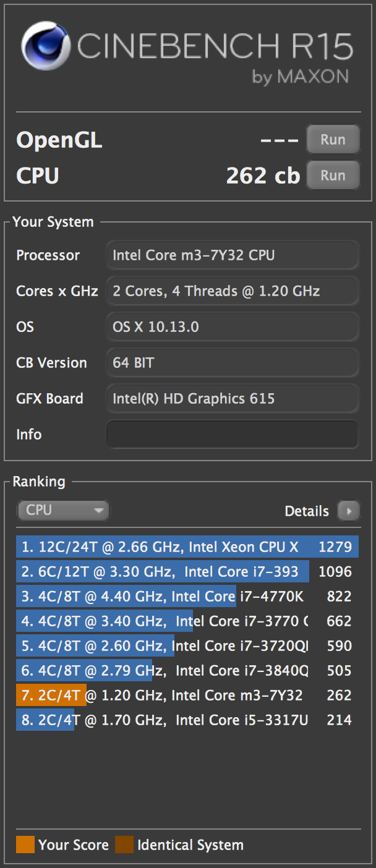Run the CPU benchmark
Viewport: 376px width, 868px height.
pos(333,175)
